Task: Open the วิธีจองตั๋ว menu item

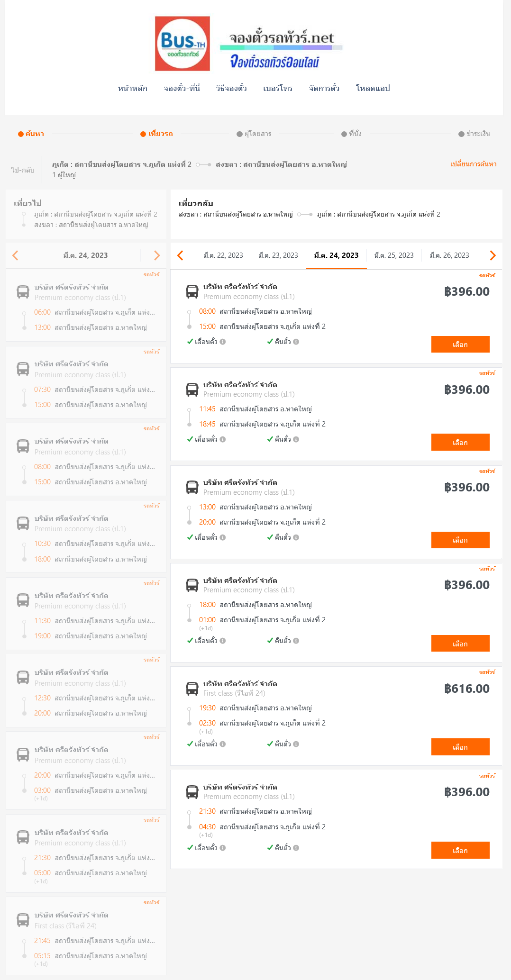Action: [x=231, y=88]
